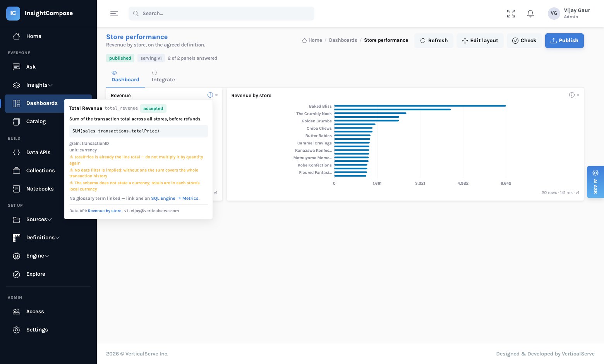Click the Settings gear icon in sidebar
Viewport: 604px width, 364px height.
[x=16, y=330]
